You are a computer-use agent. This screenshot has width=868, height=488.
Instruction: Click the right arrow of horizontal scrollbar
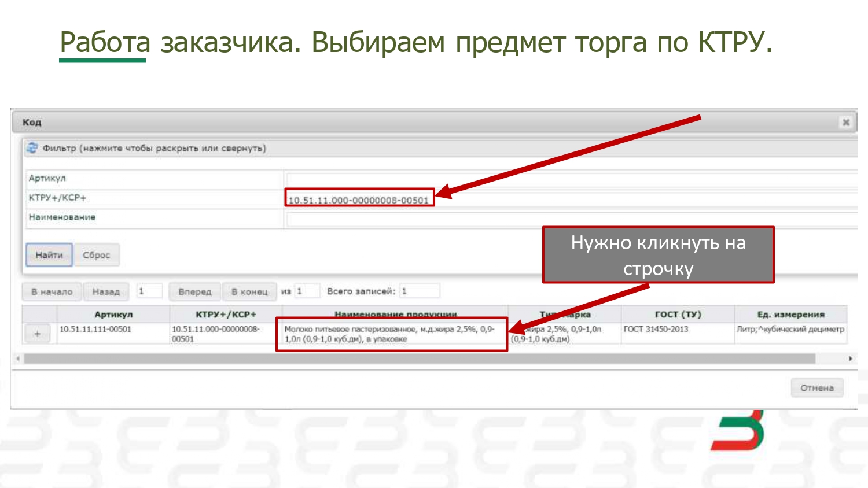click(x=850, y=358)
